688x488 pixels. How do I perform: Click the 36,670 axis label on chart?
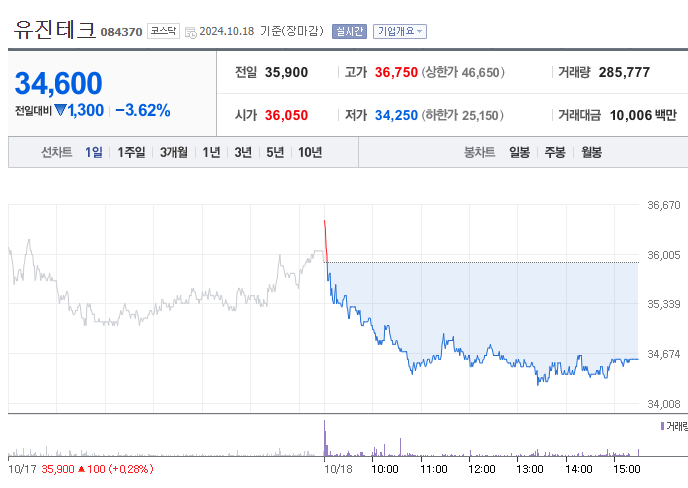pyautogui.click(x=663, y=205)
